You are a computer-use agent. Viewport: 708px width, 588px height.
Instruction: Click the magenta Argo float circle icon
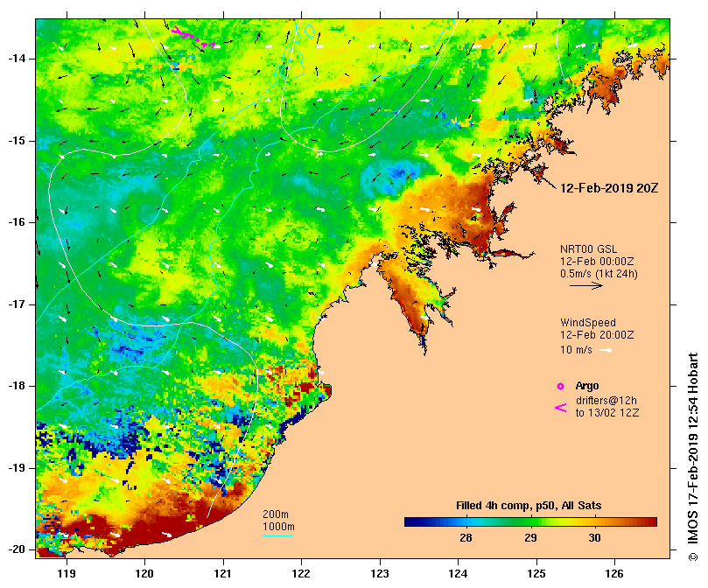[x=560, y=386]
